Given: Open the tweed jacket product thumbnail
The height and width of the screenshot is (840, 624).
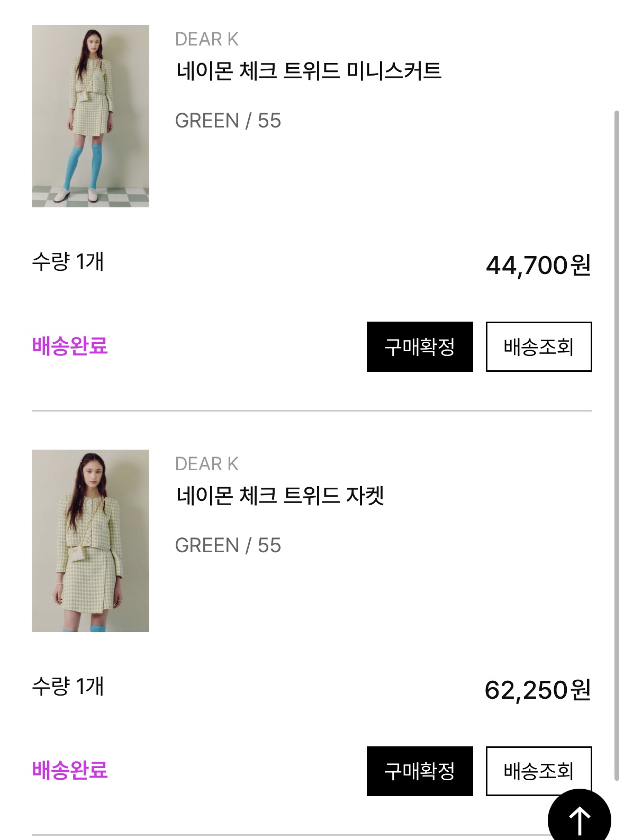Looking at the screenshot, I should (x=91, y=541).
